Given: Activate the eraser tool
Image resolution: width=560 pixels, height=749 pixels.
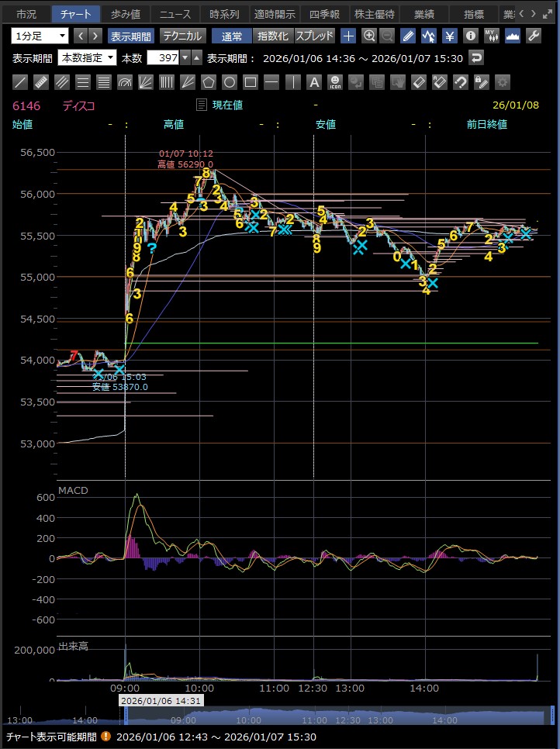Looking at the screenshot, I should tap(418, 82).
